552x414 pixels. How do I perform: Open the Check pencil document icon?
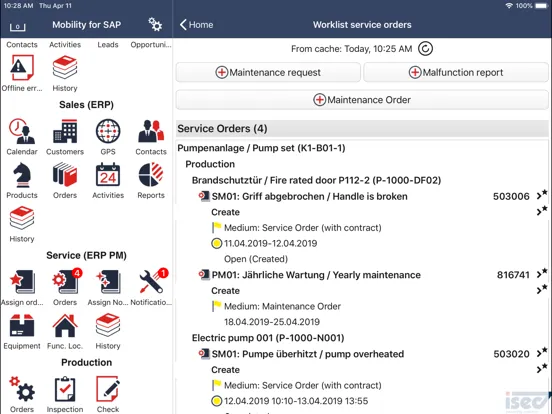click(x=108, y=389)
